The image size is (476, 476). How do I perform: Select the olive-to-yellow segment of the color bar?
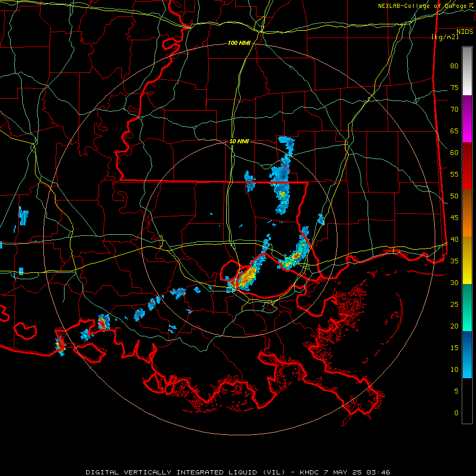[x=467, y=260]
